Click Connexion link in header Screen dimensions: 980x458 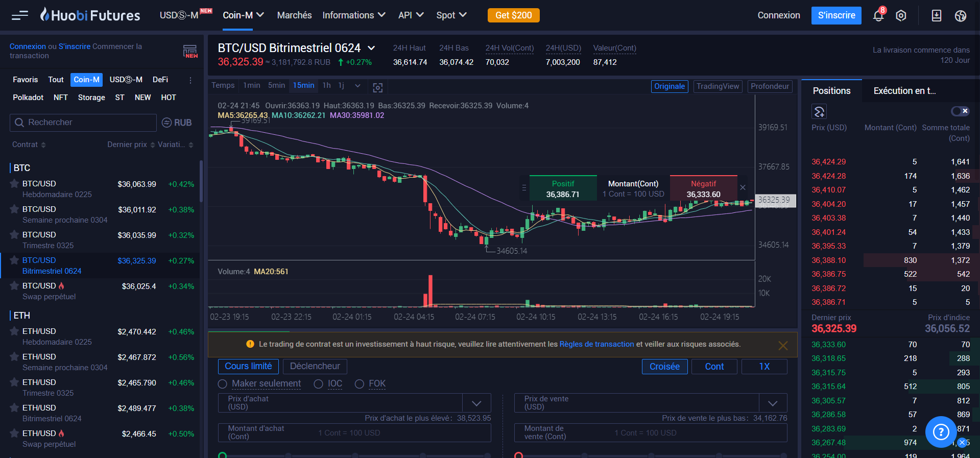[x=778, y=15]
